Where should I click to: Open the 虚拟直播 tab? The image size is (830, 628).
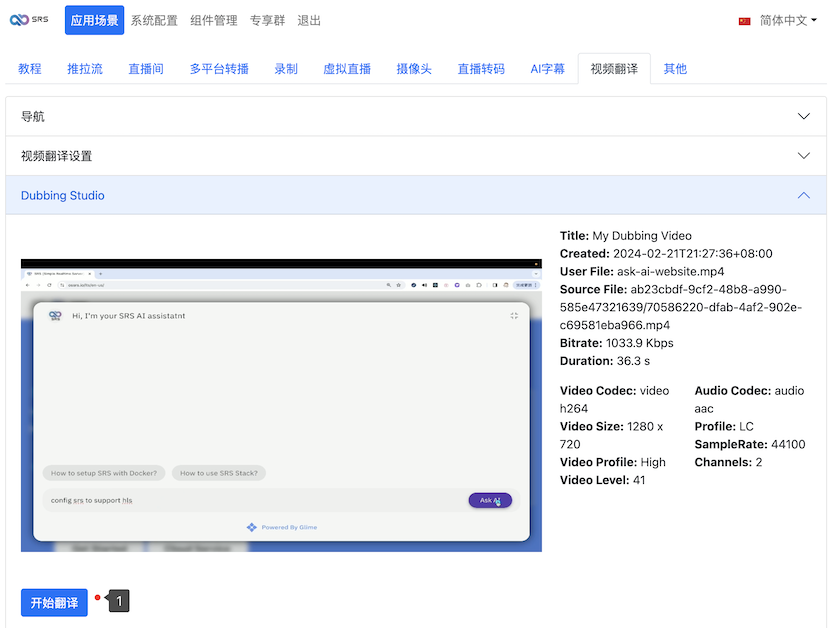coord(347,69)
